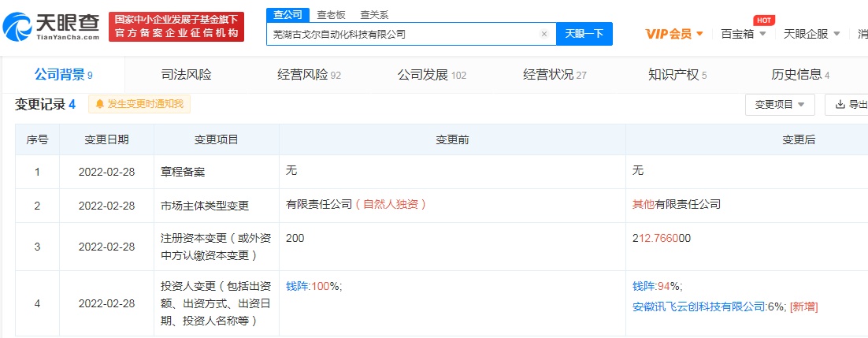
Task: Open the 知识产权 tab
Action: click(x=677, y=75)
